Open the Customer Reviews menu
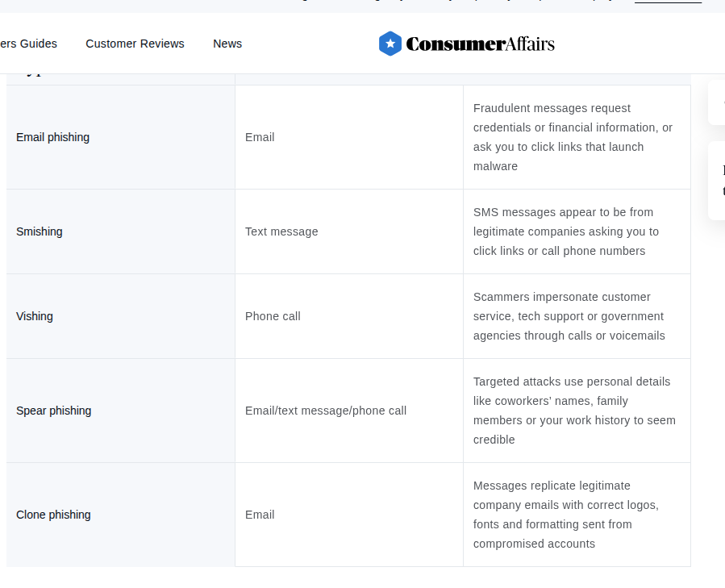The image size is (725, 588). click(135, 44)
